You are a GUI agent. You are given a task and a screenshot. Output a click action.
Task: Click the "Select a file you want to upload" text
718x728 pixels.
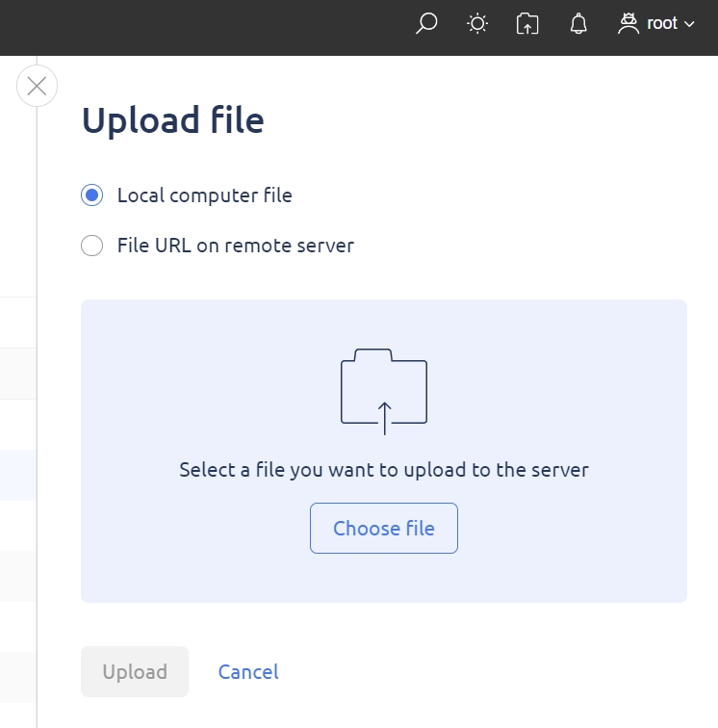coord(383,469)
